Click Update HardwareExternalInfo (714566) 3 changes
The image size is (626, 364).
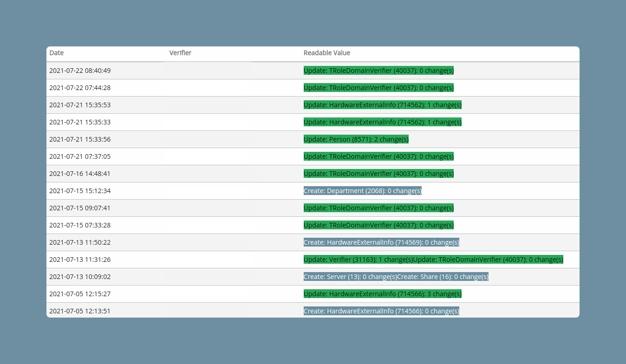point(383,294)
